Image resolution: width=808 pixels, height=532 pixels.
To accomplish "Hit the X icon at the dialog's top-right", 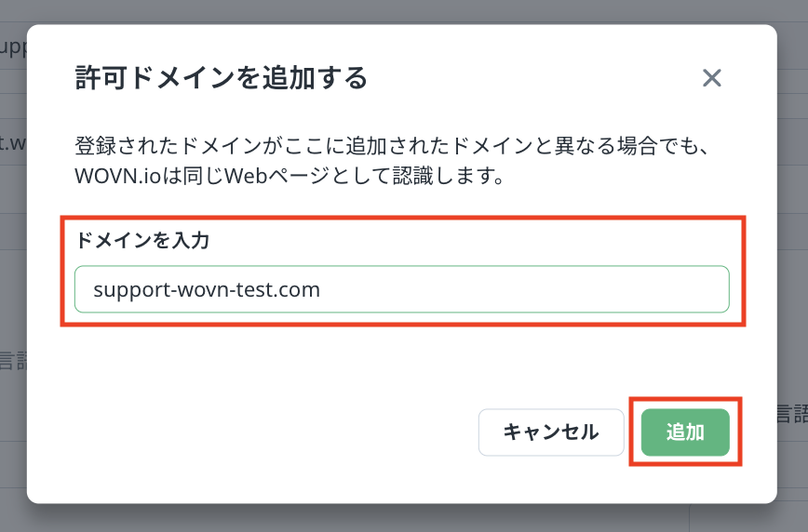I will [x=712, y=78].
